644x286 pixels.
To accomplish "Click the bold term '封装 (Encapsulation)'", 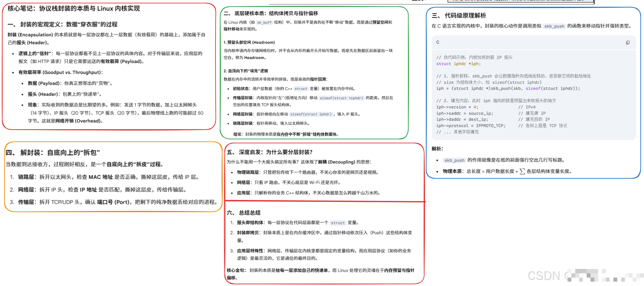I will [x=30, y=35].
